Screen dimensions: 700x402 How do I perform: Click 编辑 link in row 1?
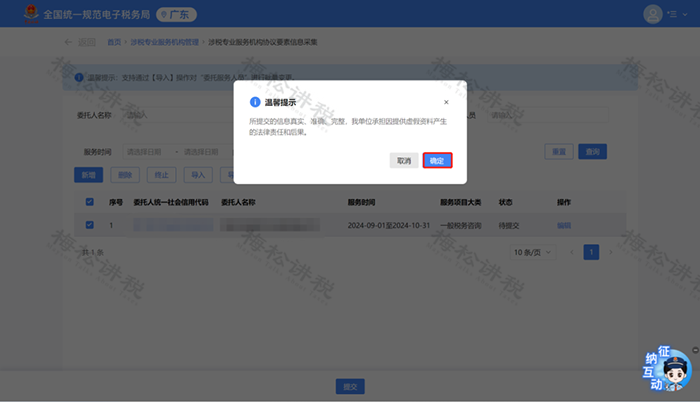pyautogui.click(x=564, y=225)
